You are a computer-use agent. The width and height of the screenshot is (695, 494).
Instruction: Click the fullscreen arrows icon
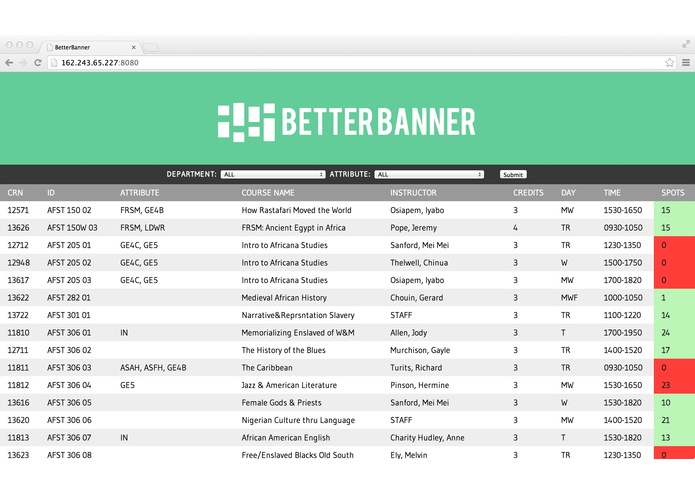pyautogui.click(x=686, y=44)
